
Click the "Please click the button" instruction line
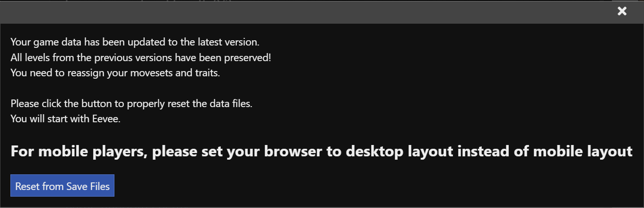(131, 104)
